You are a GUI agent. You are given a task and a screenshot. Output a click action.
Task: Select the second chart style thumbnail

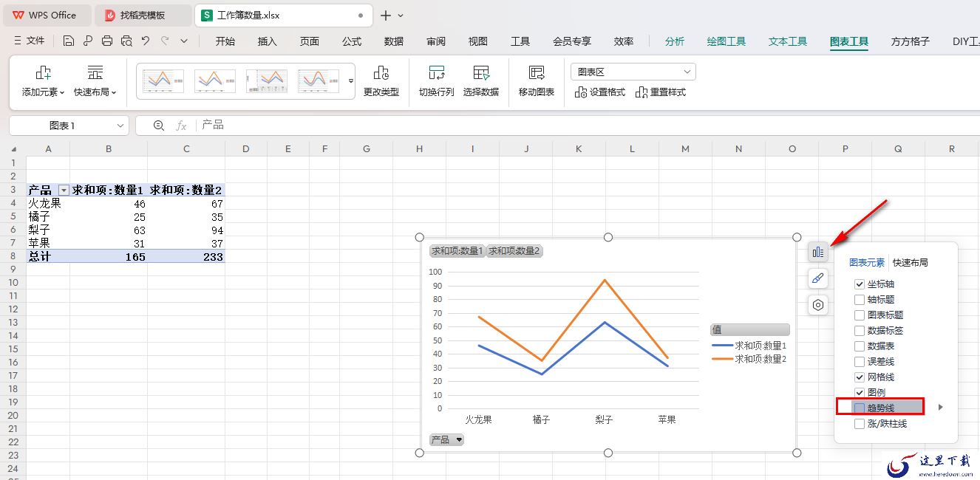coord(215,81)
